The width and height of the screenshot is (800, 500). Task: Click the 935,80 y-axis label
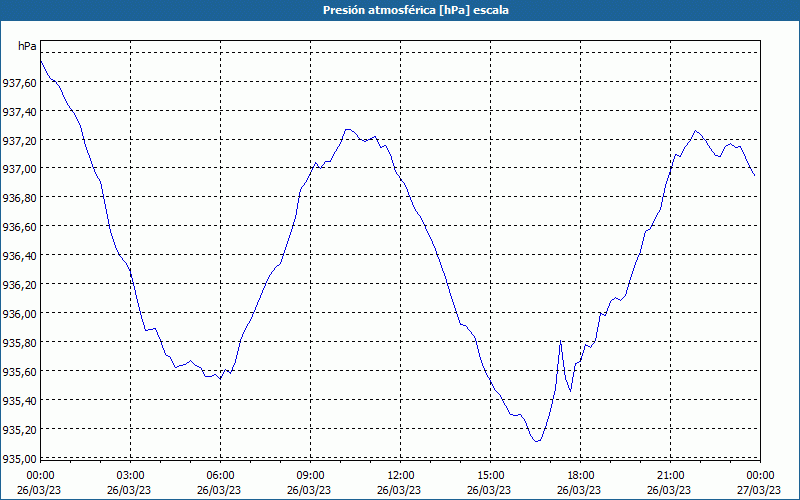[x=19, y=343]
